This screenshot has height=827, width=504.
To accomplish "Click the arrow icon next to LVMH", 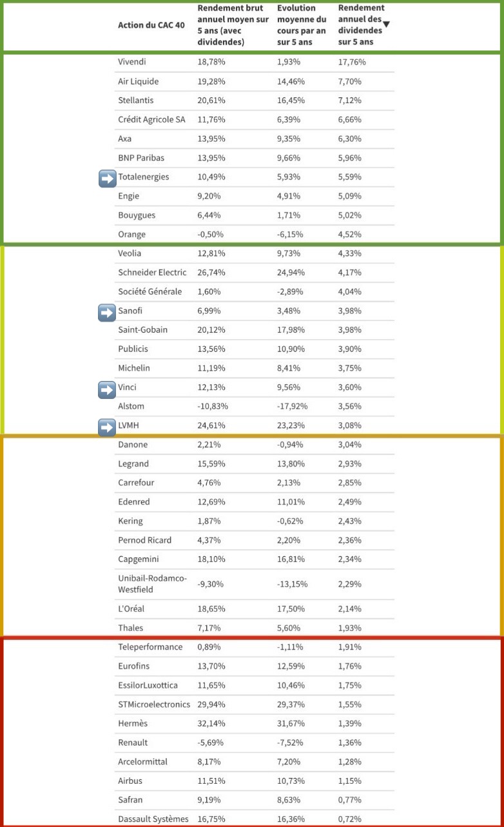I will [107, 427].
